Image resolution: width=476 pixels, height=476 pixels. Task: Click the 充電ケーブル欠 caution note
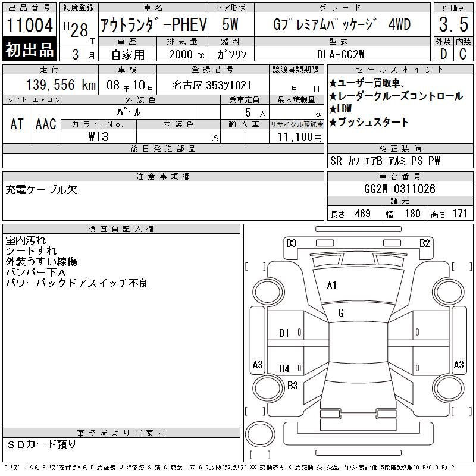[x=42, y=190]
